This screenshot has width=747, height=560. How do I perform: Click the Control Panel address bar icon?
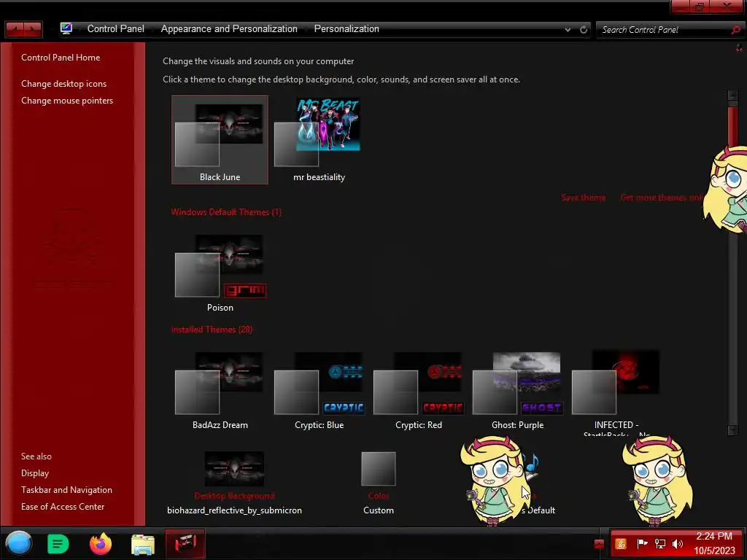(66, 28)
